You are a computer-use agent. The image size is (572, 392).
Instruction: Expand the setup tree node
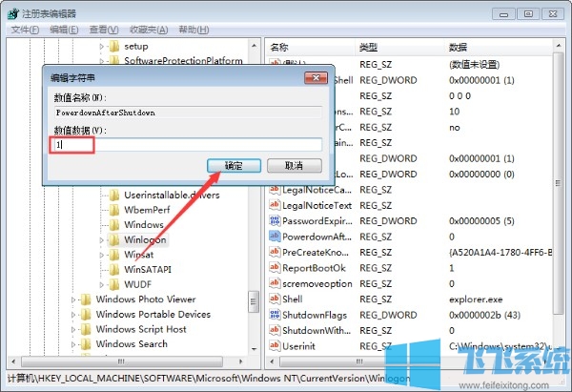coord(102,47)
